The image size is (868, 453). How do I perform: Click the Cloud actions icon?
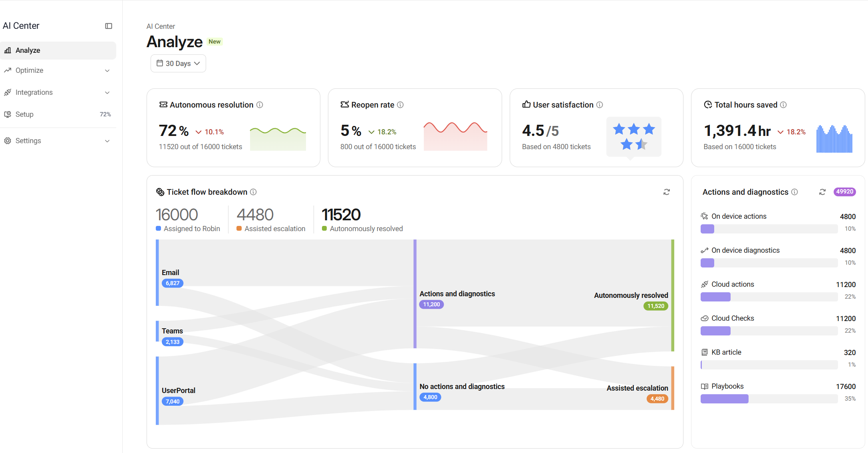pos(705,284)
